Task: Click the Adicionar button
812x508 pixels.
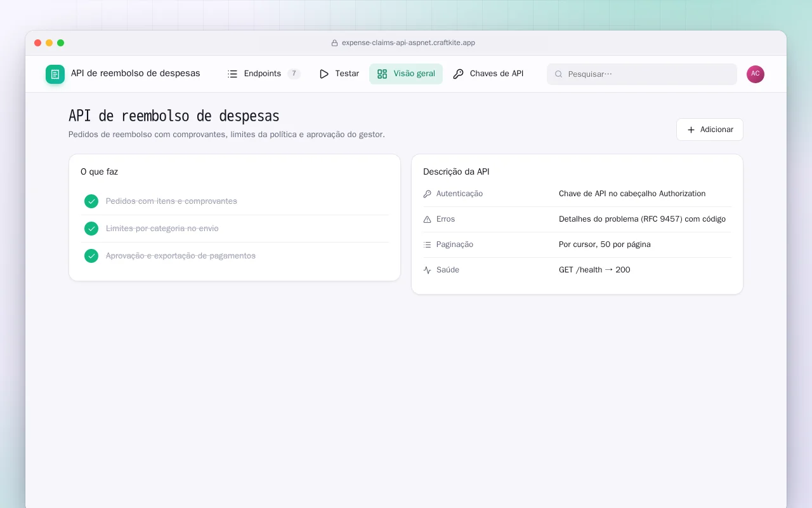Action: [x=710, y=130]
